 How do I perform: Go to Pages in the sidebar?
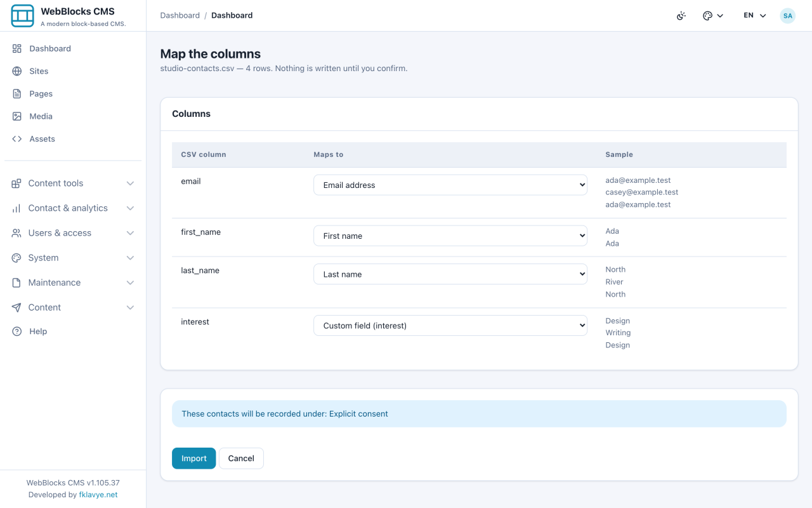coord(73,93)
